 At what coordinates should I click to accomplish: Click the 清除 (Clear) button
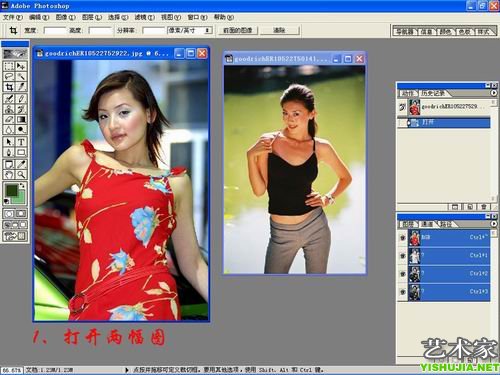279,30
